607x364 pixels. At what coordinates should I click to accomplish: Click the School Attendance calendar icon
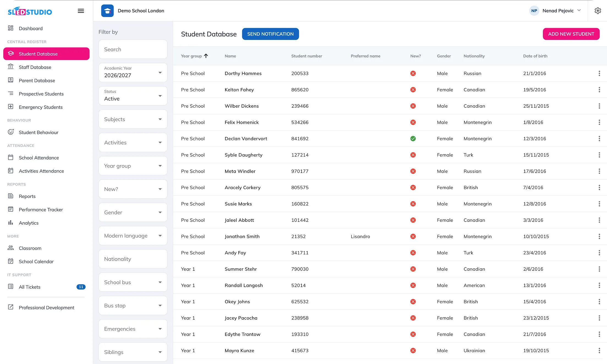[11, 157]
